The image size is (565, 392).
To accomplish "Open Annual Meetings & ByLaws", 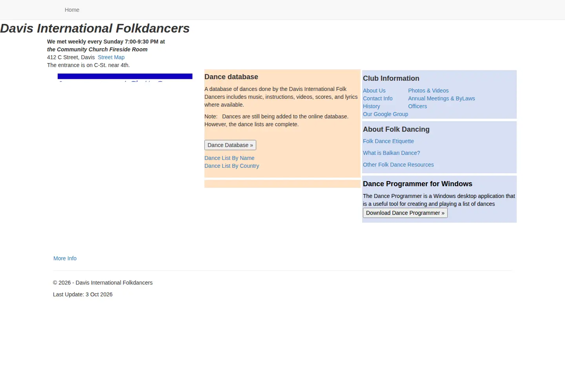I will point(441,98).
